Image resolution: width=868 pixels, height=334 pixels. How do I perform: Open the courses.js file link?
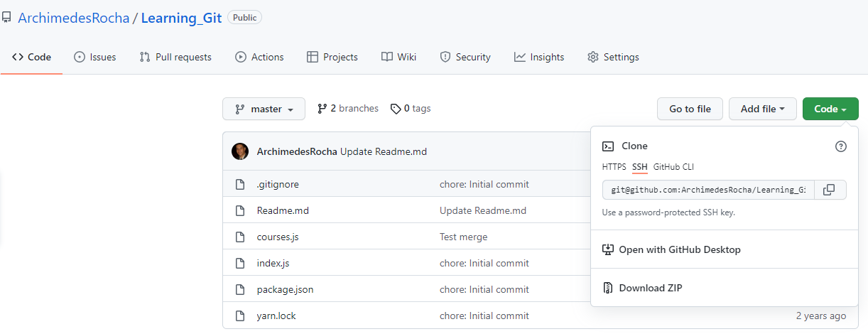click(x=274, y=237)
